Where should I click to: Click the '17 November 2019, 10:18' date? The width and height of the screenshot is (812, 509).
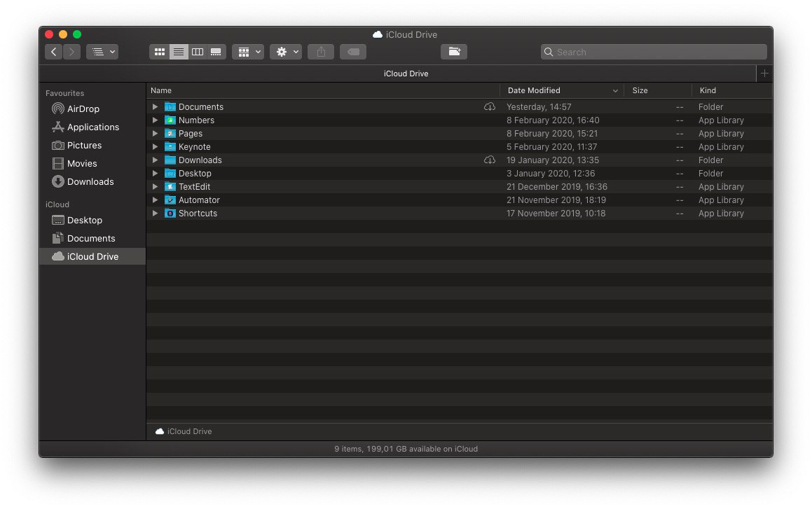tap(556, 213)
